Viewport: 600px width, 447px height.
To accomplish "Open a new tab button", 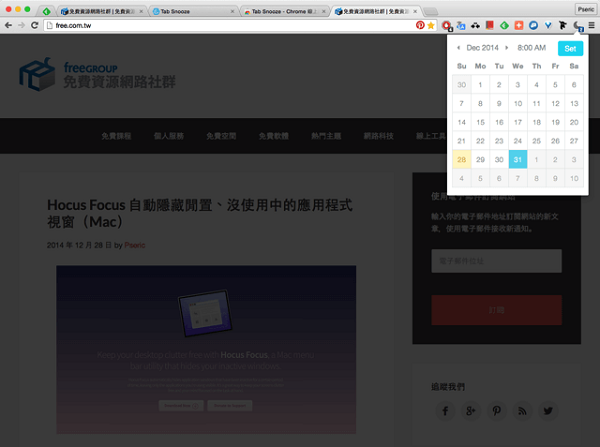I will pyautogui.click(x=430, y=11).
